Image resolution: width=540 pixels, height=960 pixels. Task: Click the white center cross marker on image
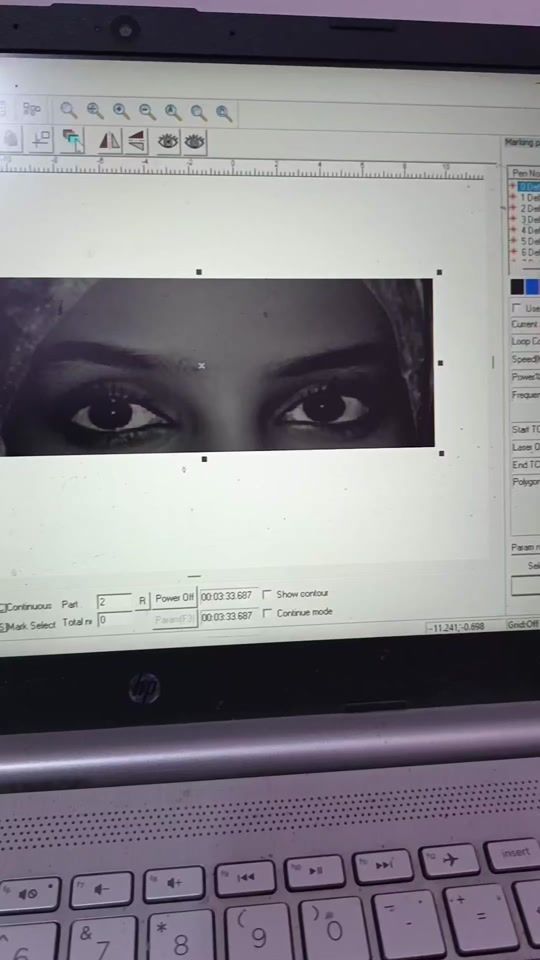tap(202, 366)
